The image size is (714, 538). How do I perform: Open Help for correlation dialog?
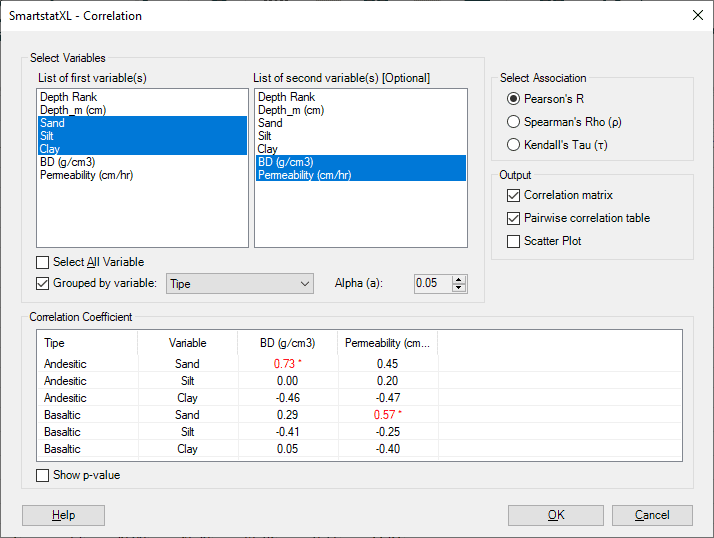click(x=63, y=515)
